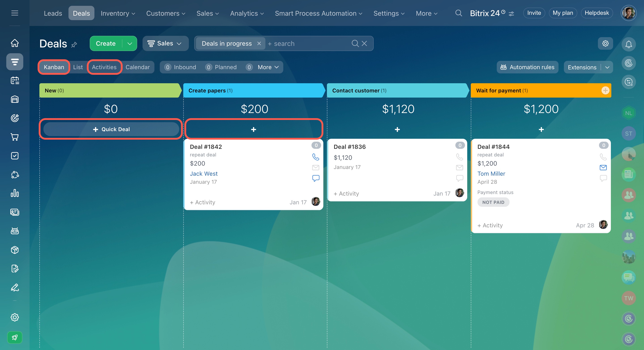Screen dimensions: 644x350
Task: Add stage with plus in Wait for payment header
Action: tap(605, 90)
